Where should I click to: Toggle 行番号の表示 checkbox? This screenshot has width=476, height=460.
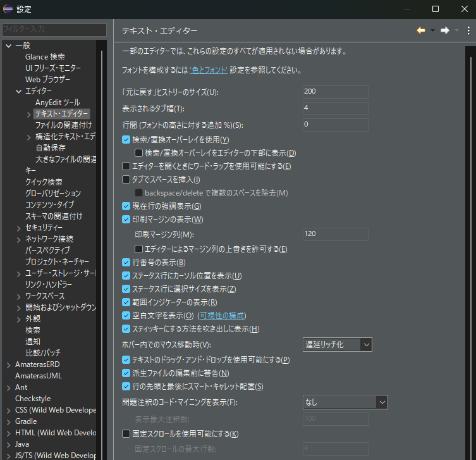tap(126, 263)
